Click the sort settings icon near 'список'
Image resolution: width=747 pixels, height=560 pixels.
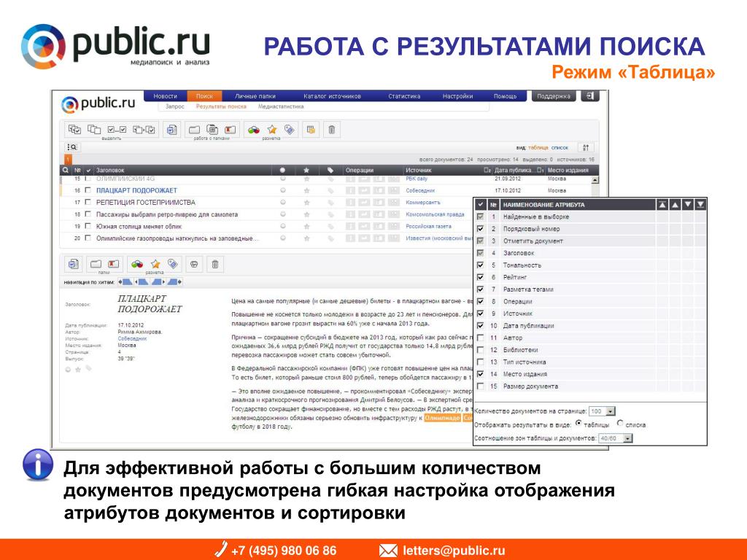(586, 147)
